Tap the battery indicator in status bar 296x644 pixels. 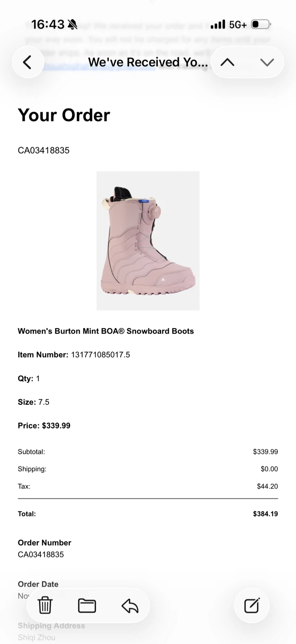coord(261,24)
